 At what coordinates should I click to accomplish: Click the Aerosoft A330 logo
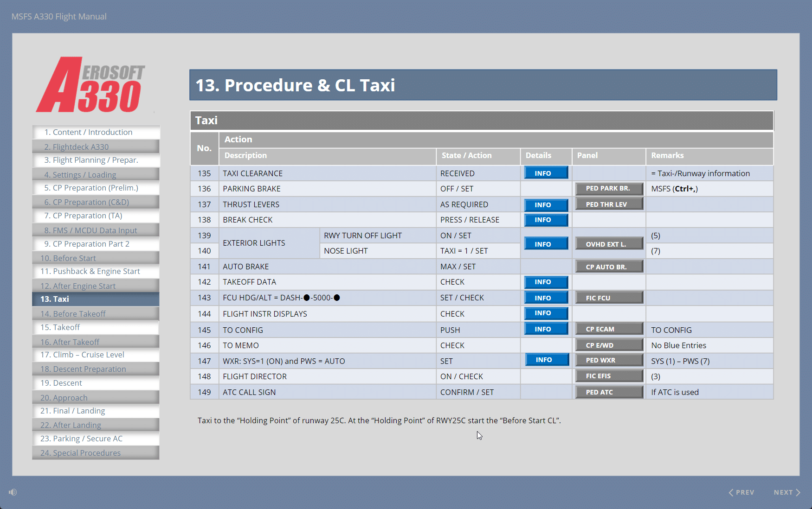pos(91,85)
